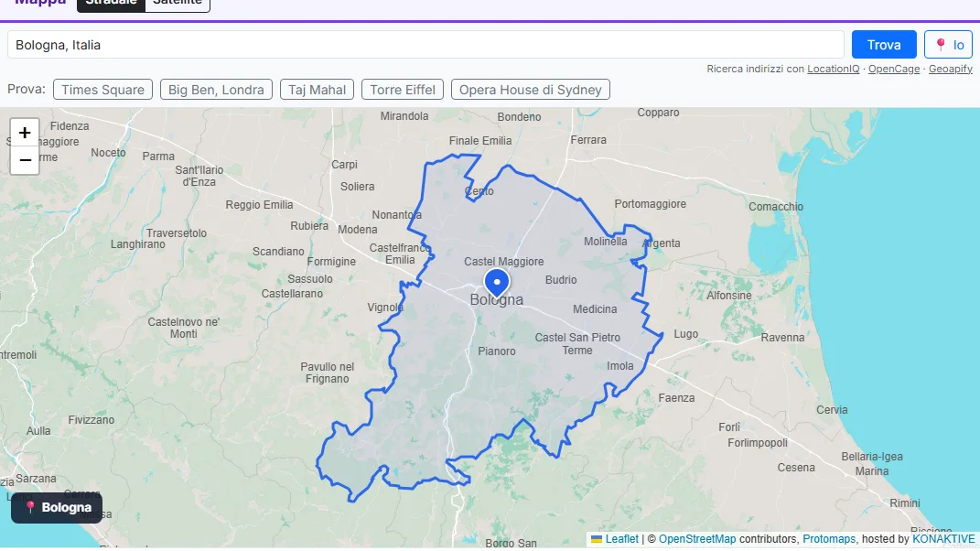Switch to Stradale map view
The width and height of the screenshot is (980, 551).
(112, 3)
